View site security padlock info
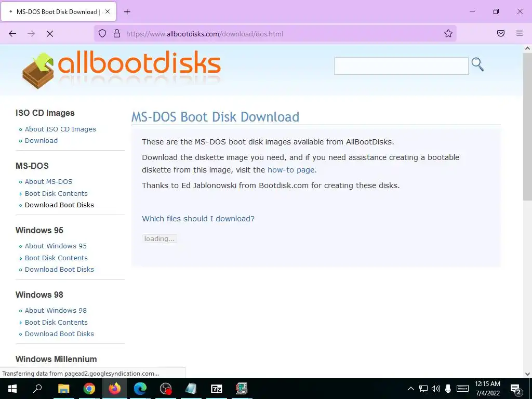 click(x=117, y=34)
